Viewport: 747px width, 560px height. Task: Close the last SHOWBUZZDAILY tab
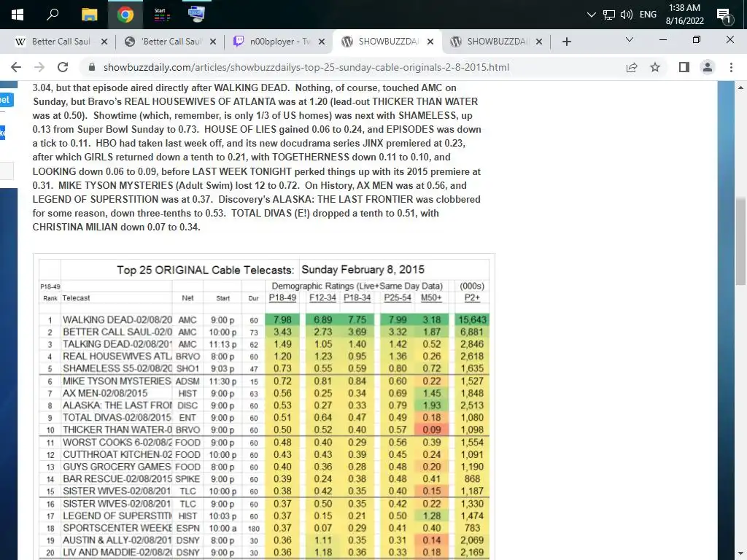click(539, 42)
